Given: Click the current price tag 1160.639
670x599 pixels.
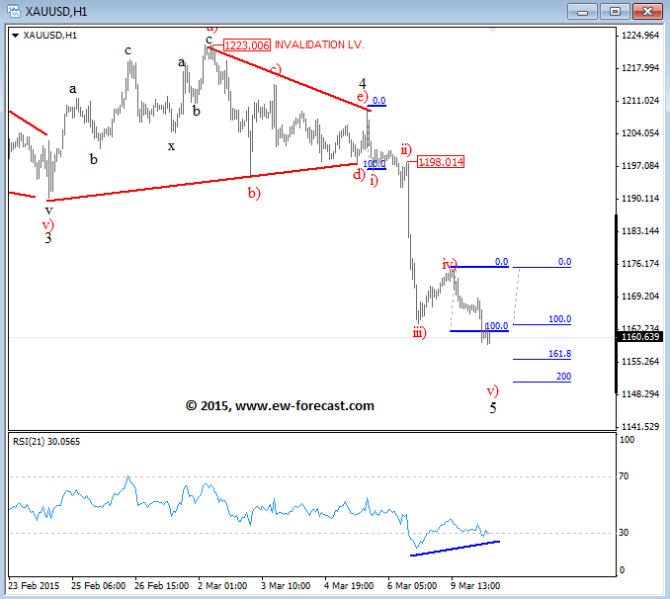Looking at the screenshot, I should (x=640, y=337).
